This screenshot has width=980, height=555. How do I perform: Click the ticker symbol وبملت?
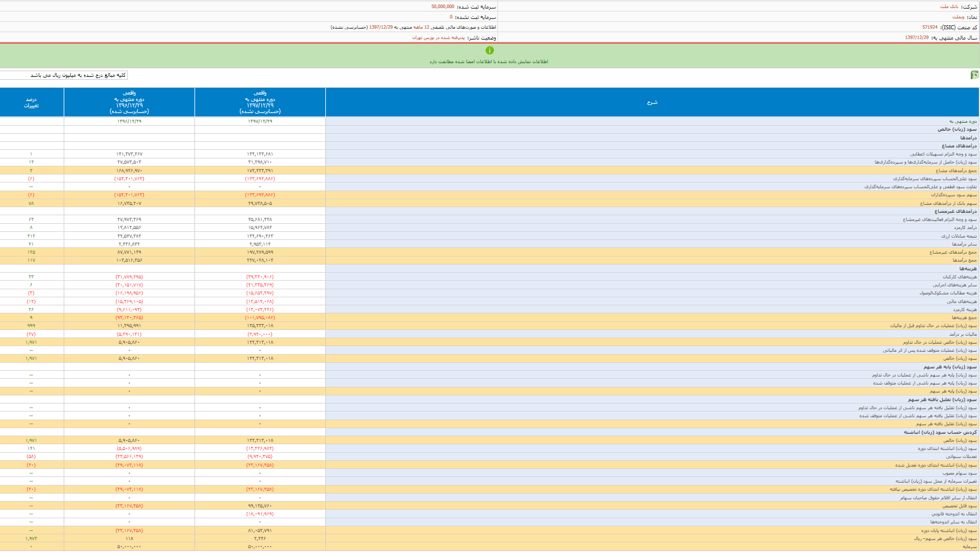tap(958, 17)
